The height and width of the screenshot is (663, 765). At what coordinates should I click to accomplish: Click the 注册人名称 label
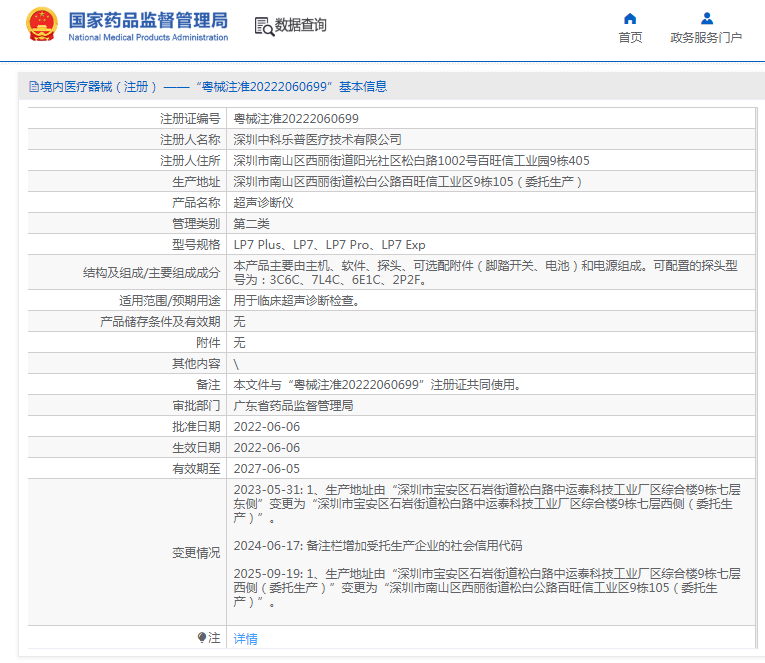190,140
